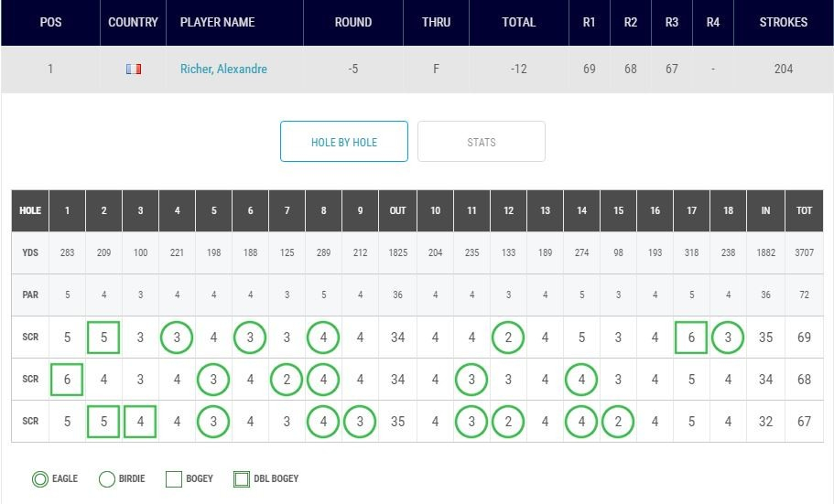The image size is (834, 504).
Task: Click the Birdie legend circle icon
Action: point(107,479)
